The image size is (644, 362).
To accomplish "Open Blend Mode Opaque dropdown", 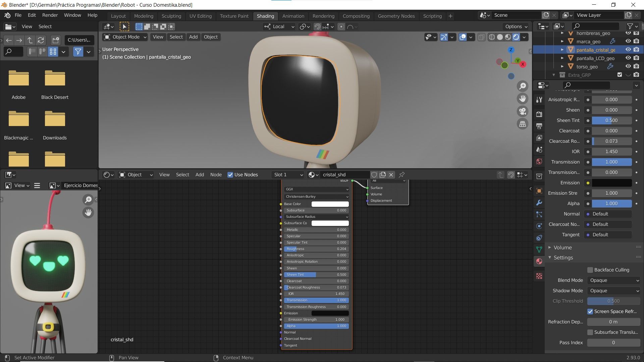I will coord(614,280).
